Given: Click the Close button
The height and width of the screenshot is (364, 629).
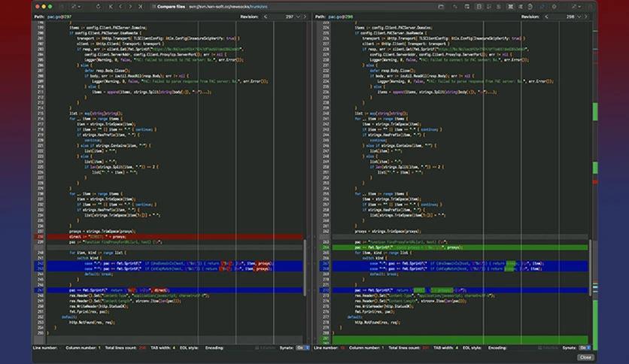Looking at the screenshot, I should coord(585,357).
